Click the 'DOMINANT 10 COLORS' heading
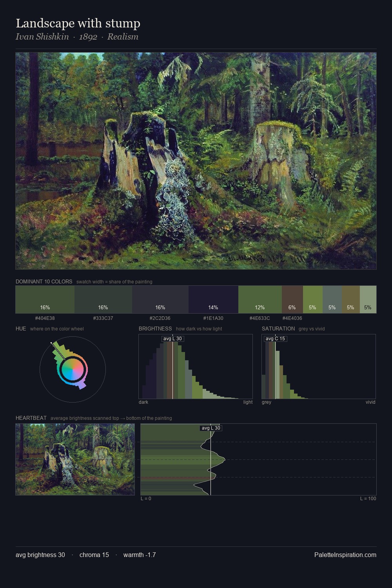Screen dimensions: 392x588 click(x=44, y=281)
